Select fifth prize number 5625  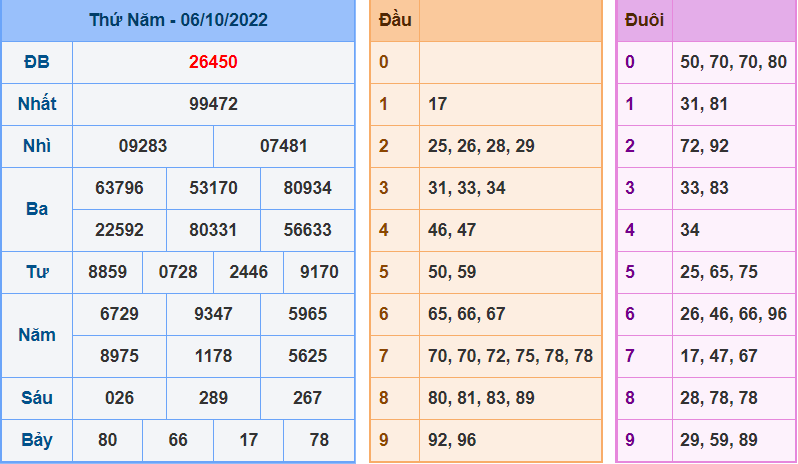[307, 356]
